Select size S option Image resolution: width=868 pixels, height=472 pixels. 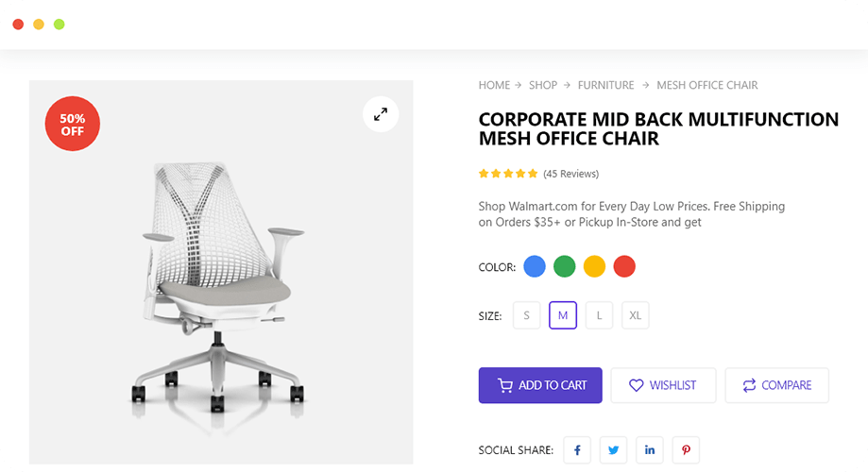[526, 315]
